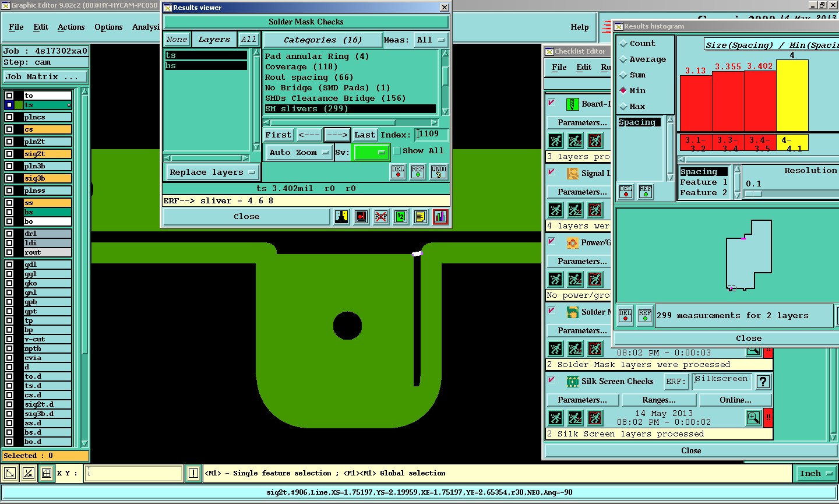Uncheck the Silk Screen Checks checkbox

551,380
